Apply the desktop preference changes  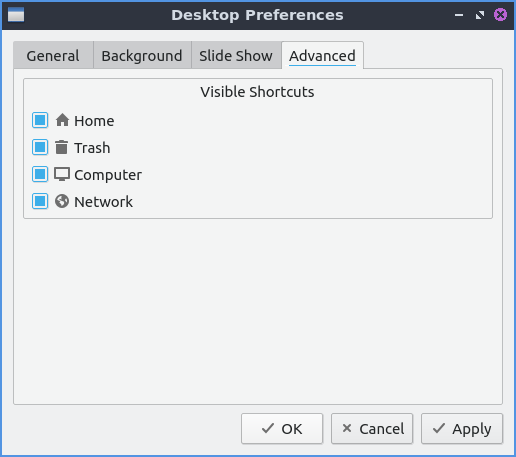pyautogui.click(x=462, y=429)
